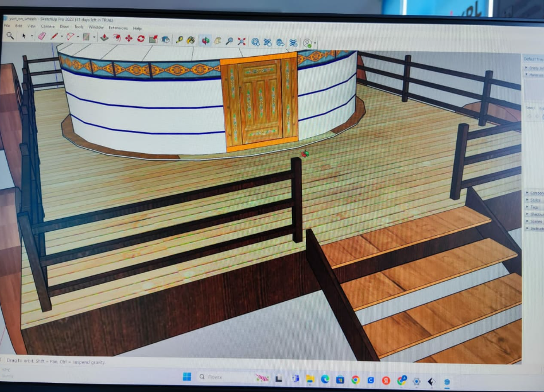Activate the Zoom magnifier tool
The height and width of the screenshot is (392, 544).
(230, 41)
